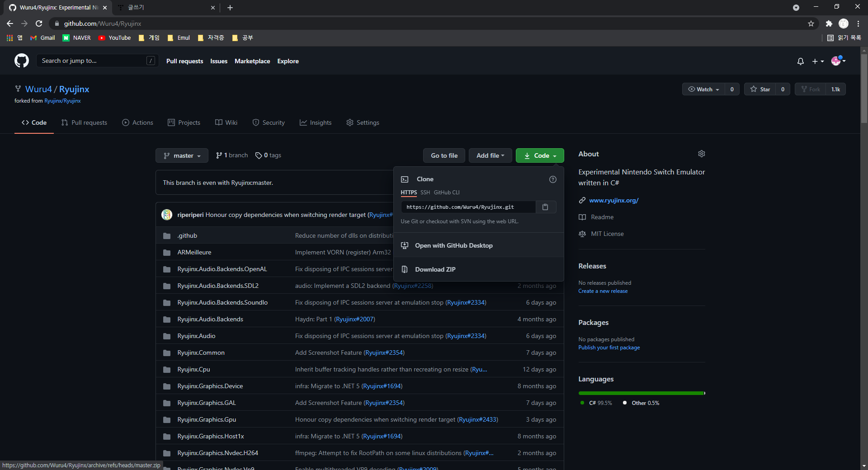Switch to the Actions tab
868x470 pixels.
[x=138, y=122]
